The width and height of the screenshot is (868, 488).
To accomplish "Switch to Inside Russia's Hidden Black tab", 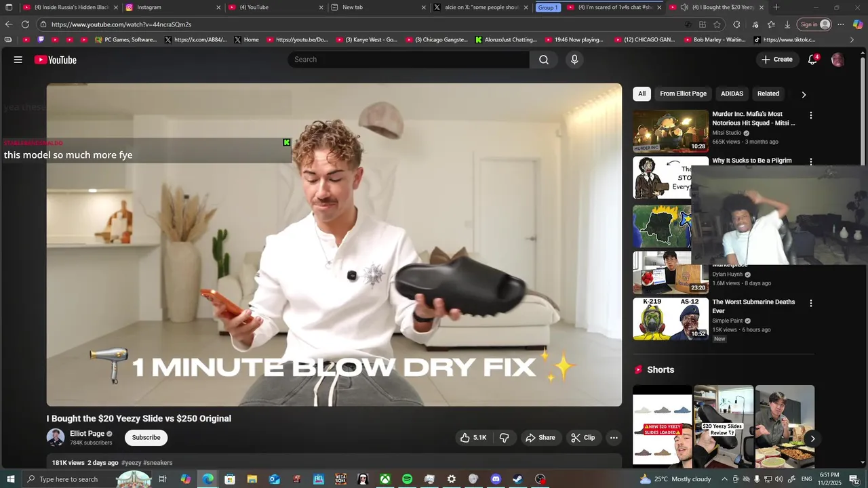I will (x=71, y=7).
